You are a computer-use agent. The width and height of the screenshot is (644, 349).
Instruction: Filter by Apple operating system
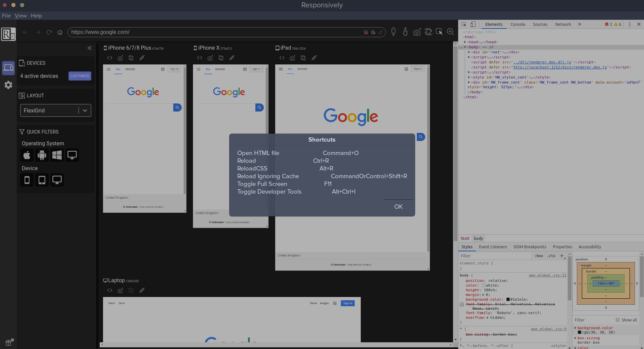(27, 155)
